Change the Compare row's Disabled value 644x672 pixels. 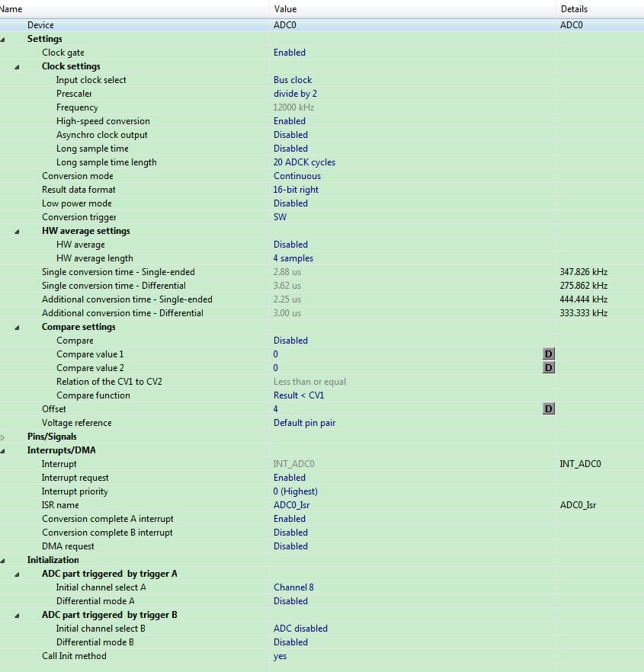tap(290, 341)
